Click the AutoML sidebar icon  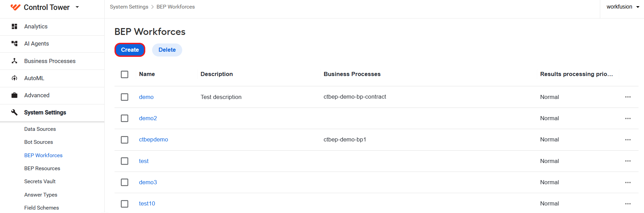tap(14, 78)
